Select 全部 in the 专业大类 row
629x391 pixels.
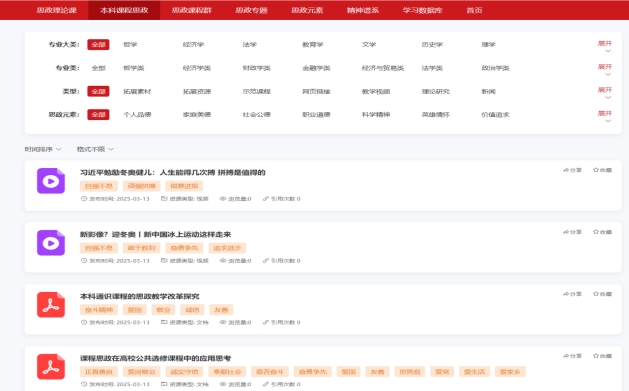pos(98,45)
